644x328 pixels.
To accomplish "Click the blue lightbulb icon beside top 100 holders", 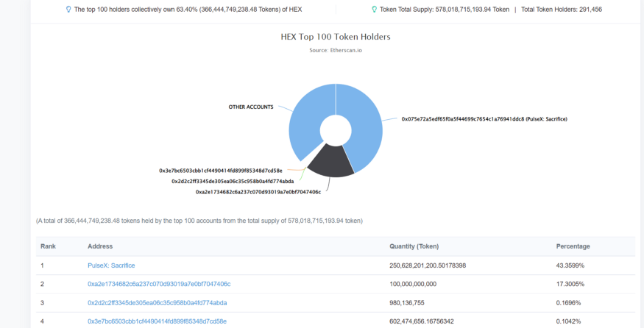I will click(68, 9).
